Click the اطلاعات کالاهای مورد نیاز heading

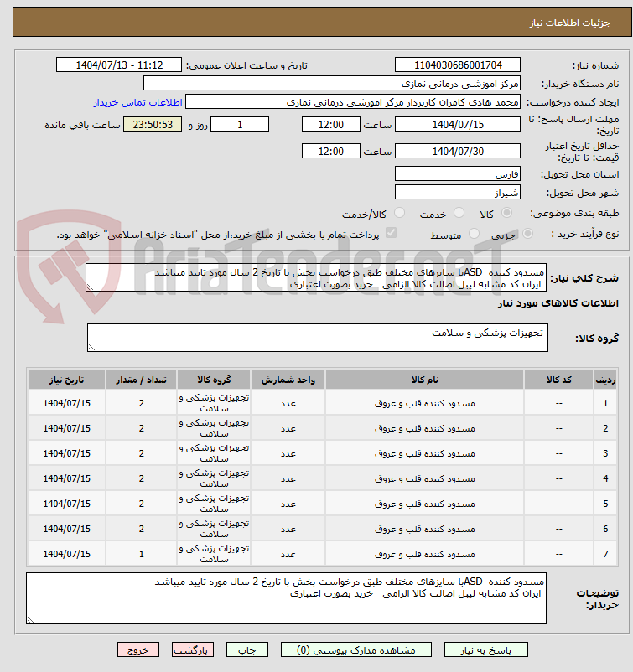tap(558, 303)
